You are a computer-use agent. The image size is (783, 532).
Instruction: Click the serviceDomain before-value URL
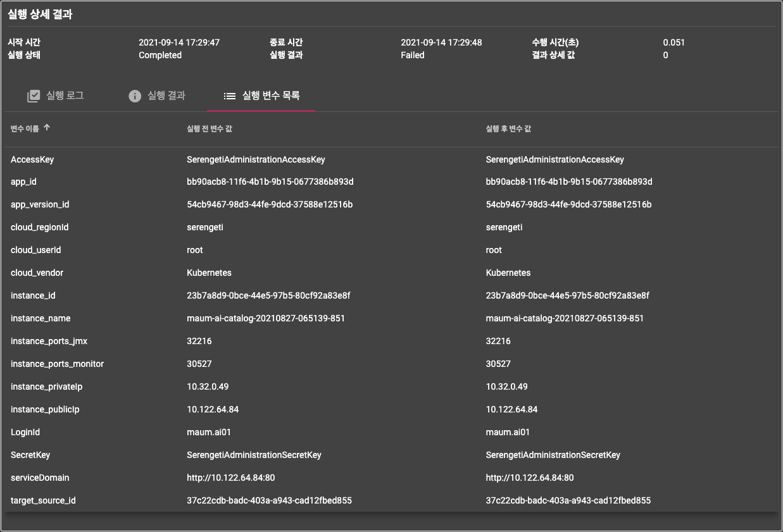pyautogui.click(x=230, y=478)
